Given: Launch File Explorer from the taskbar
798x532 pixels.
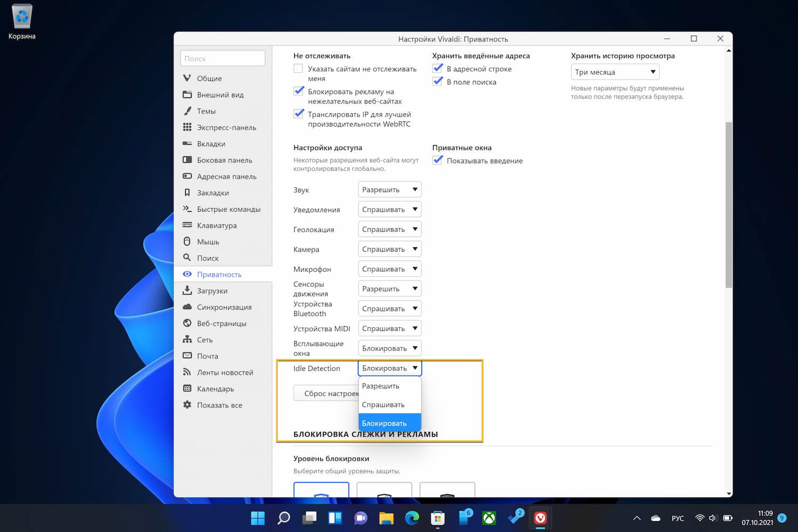Looking at the screenshot, I should pos(386,518).
